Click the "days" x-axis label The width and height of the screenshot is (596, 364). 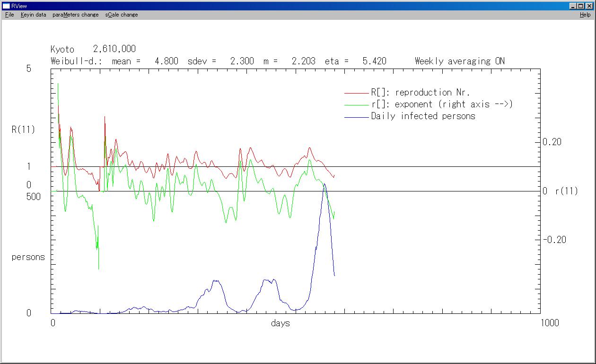pos(280,323)
